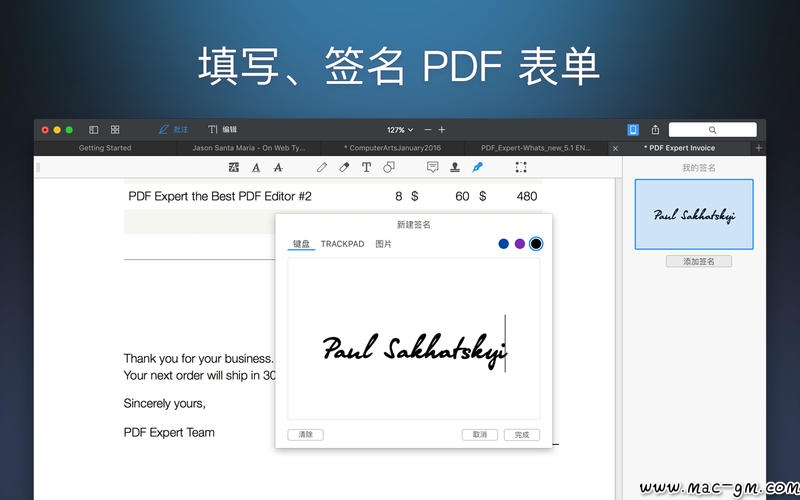
Task: Toggle the blue right-panel view icon
Action: click(633, 130)
